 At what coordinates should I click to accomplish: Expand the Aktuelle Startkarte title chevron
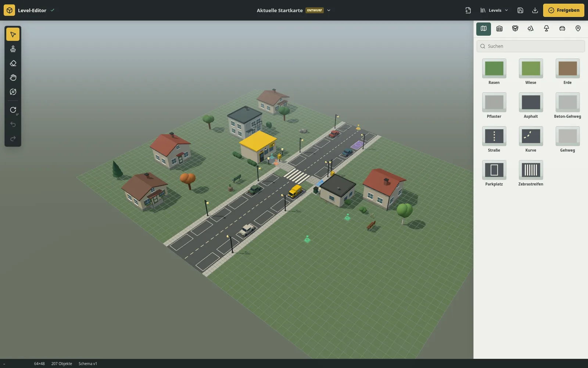[329, 10]
